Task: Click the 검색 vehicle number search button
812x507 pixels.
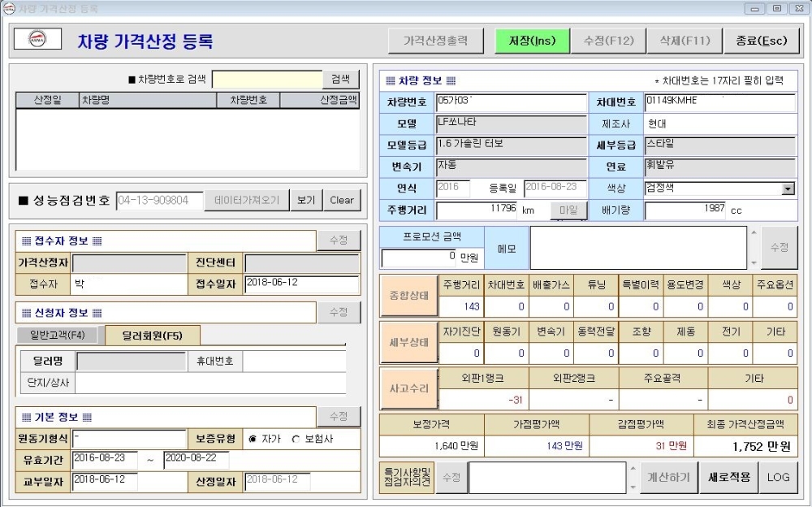Action: point(339,79)
